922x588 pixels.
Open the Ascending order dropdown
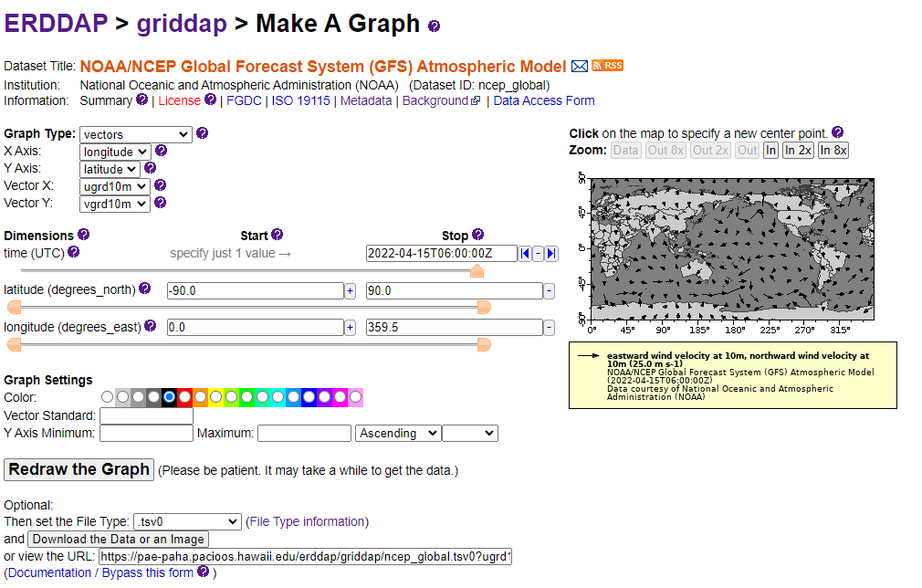coord(397,434)
